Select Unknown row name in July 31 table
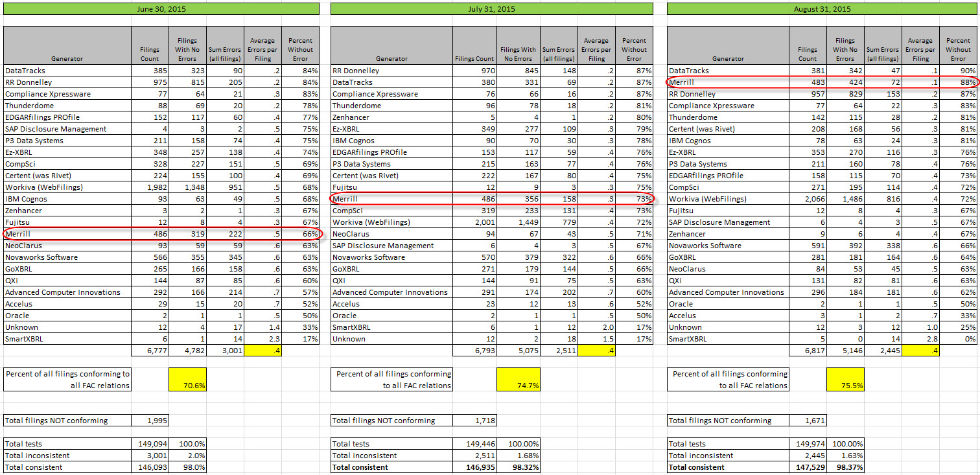980x475 pixels. [x=349, y=339]
